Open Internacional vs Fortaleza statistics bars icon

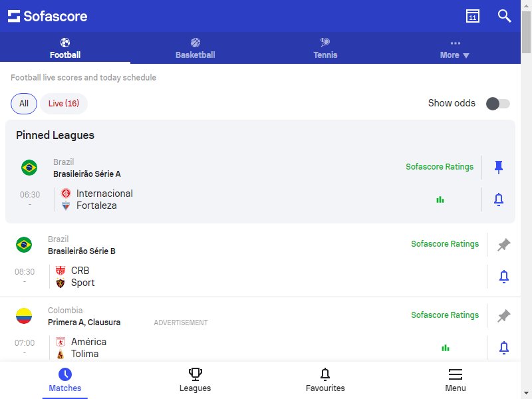pos(440,199)
